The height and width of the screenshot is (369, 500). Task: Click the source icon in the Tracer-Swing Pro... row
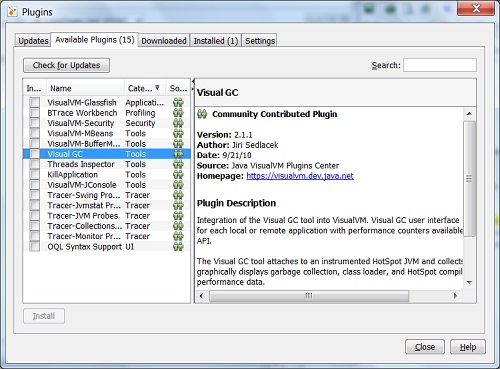(x=178, y=195)
